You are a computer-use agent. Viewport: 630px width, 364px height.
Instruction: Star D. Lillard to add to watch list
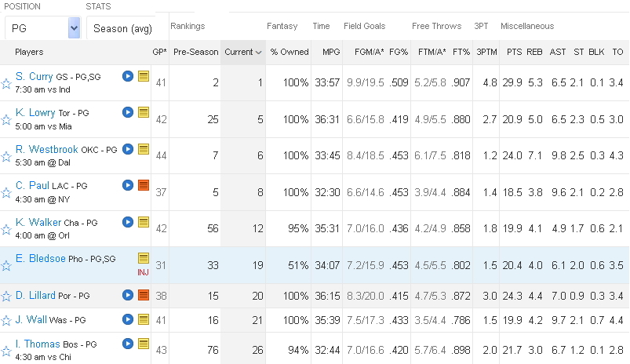pyautogui.click(x=6, y=297)
